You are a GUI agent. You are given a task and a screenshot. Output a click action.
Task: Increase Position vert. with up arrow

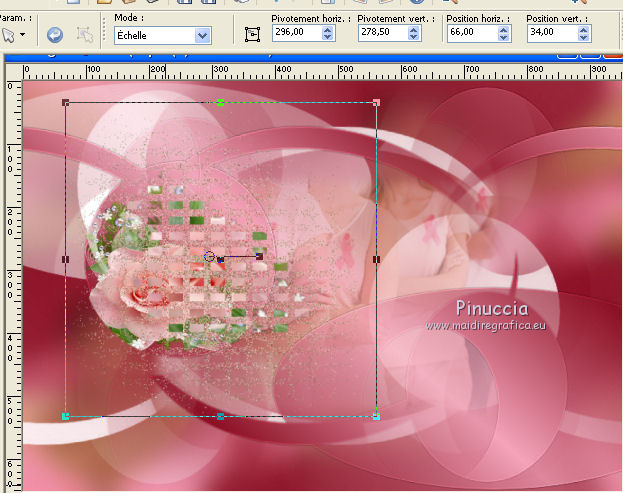click(x=583, y=30)
